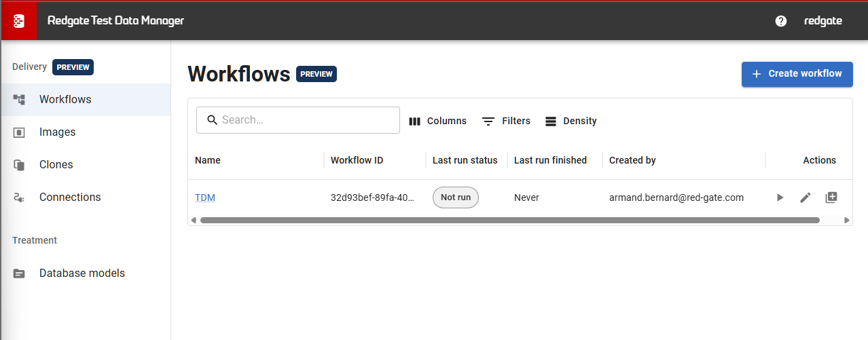Image resolution: width=868 pixels, height=340 pixels.
Task: Open the Columns selector
Action: point(438,121)
